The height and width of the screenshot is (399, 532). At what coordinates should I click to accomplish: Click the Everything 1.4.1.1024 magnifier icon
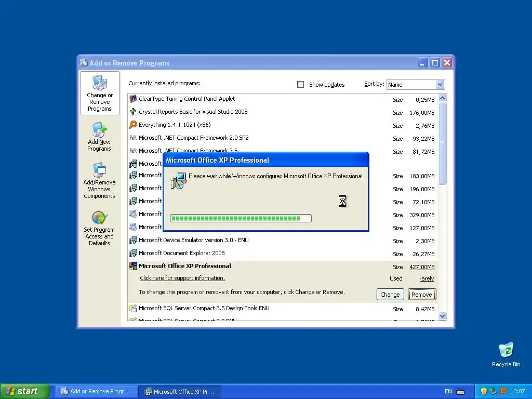(133, 125)
